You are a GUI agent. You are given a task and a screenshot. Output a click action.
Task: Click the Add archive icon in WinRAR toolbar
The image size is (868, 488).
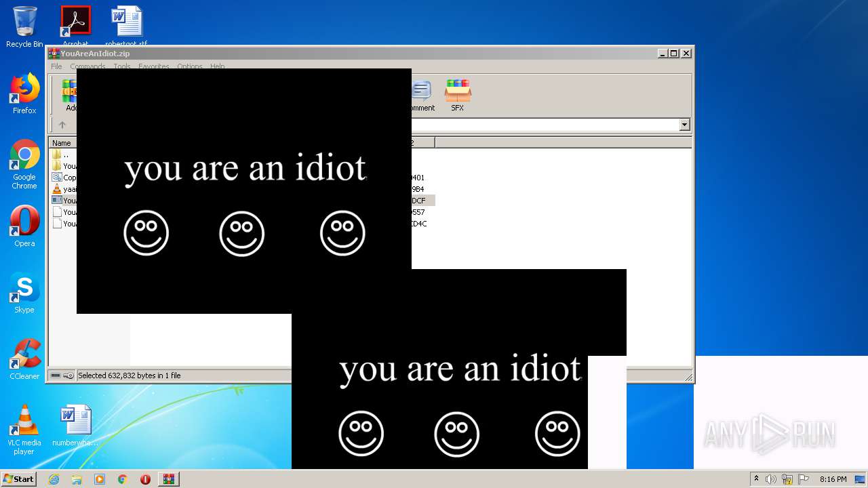(69, 95)
